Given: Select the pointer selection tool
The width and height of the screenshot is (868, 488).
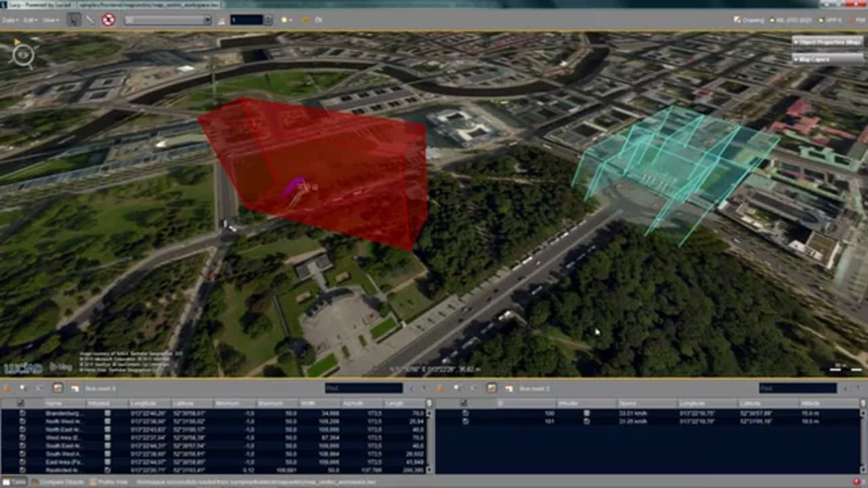Looking at the screenshot, I should (75, 20).
